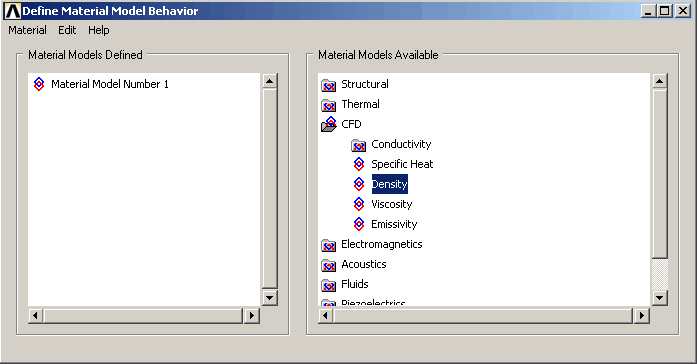Open the Edit menu
The image size is (697, 364).
(67, 30)
